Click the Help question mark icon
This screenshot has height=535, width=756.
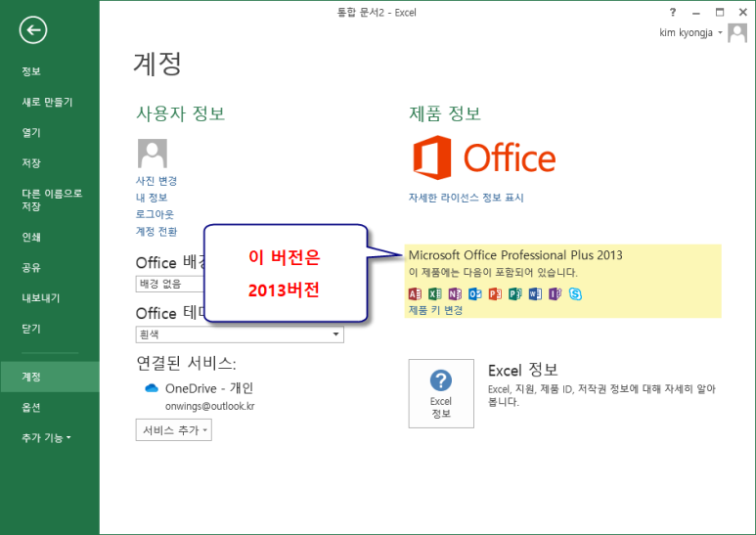tap(673, 12)
